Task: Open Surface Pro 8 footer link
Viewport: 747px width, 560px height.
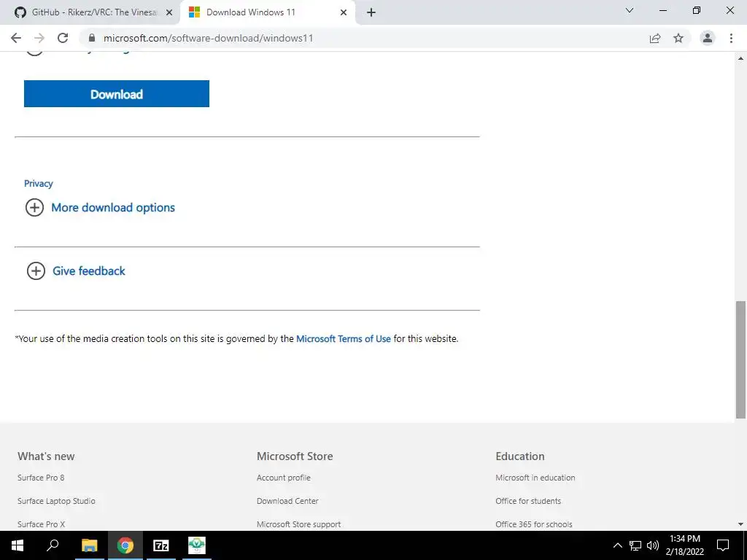Action: point(41,478)
